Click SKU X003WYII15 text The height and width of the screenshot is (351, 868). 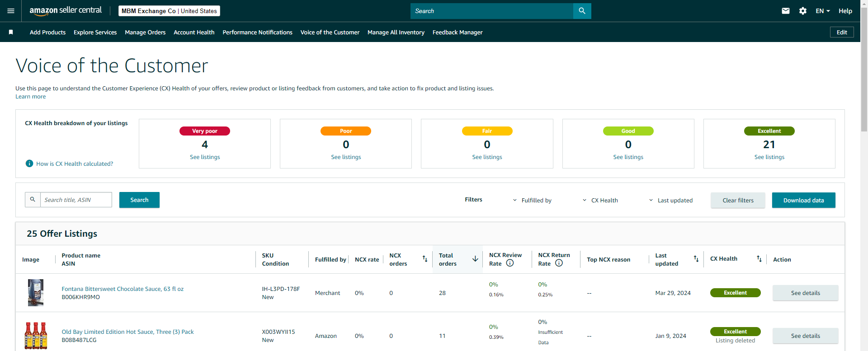(x=278, y=332)
